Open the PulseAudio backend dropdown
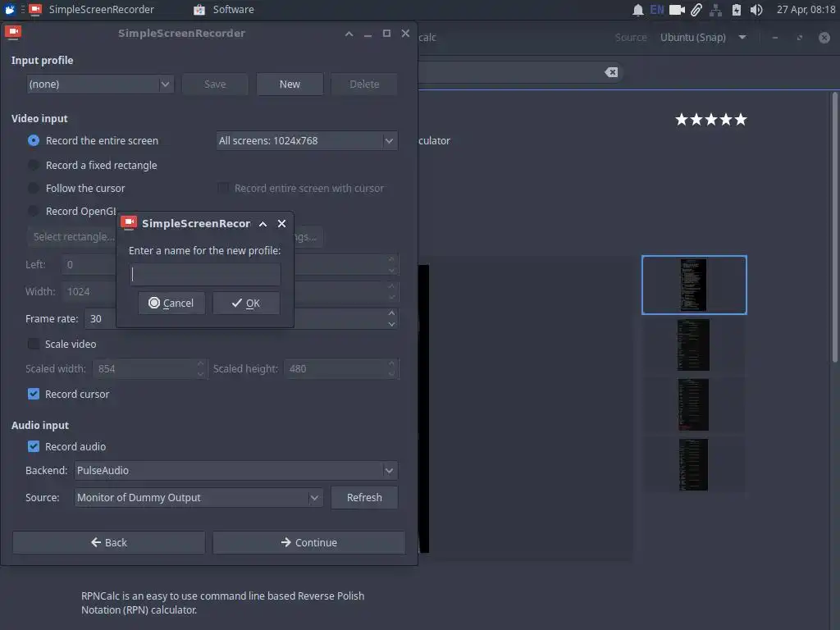Image resolution: width=840 pixels, height=630 pixels. click(235, 470)
